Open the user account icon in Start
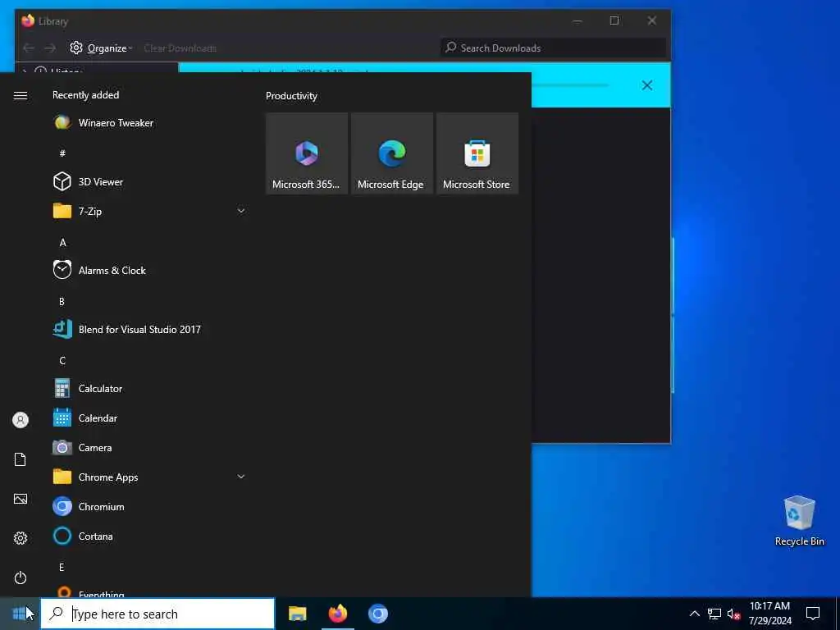 [21, 420]
